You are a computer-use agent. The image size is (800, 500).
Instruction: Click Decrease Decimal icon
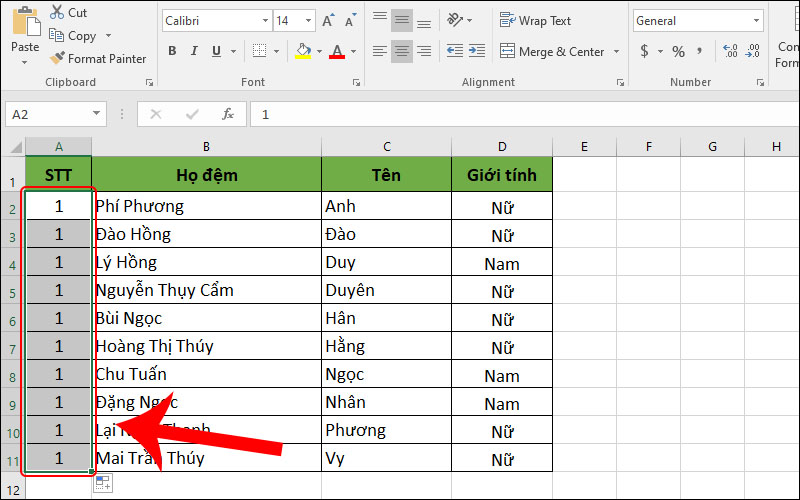753,51
